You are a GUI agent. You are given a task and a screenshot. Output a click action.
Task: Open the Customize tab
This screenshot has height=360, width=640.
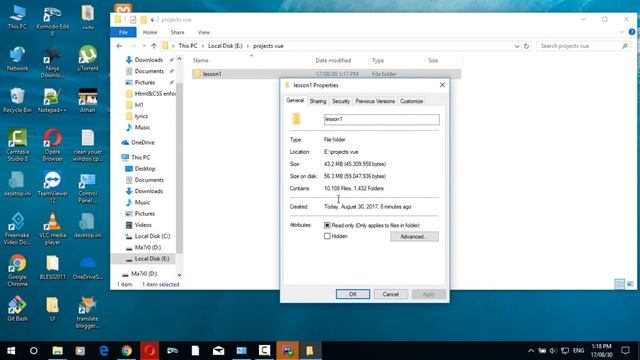click(411, 101)
